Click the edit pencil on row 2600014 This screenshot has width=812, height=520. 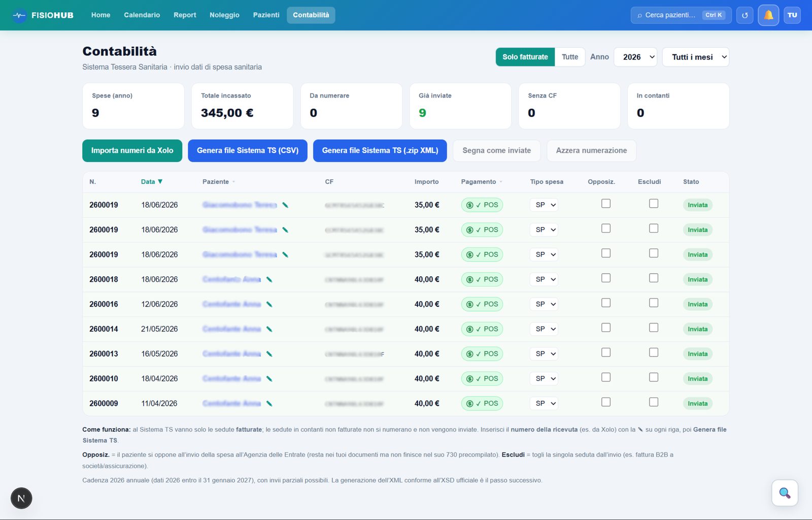point(269,329)
